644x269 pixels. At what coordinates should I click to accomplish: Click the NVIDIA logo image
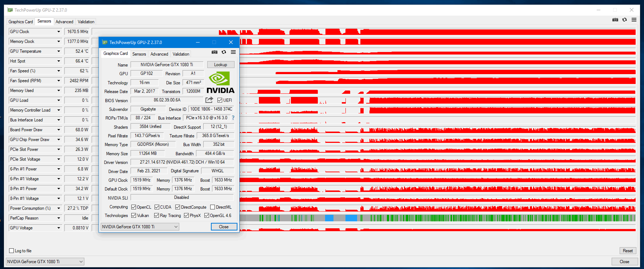click(x=220, y=83)
